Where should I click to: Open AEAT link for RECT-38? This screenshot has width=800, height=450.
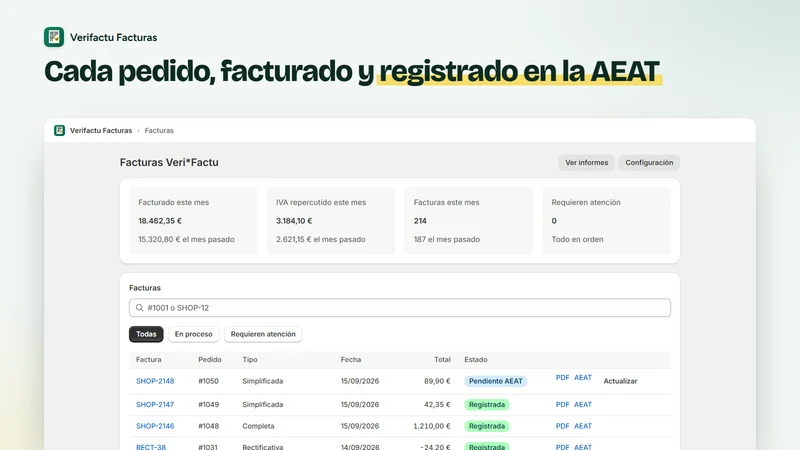[x=583, y=447]
